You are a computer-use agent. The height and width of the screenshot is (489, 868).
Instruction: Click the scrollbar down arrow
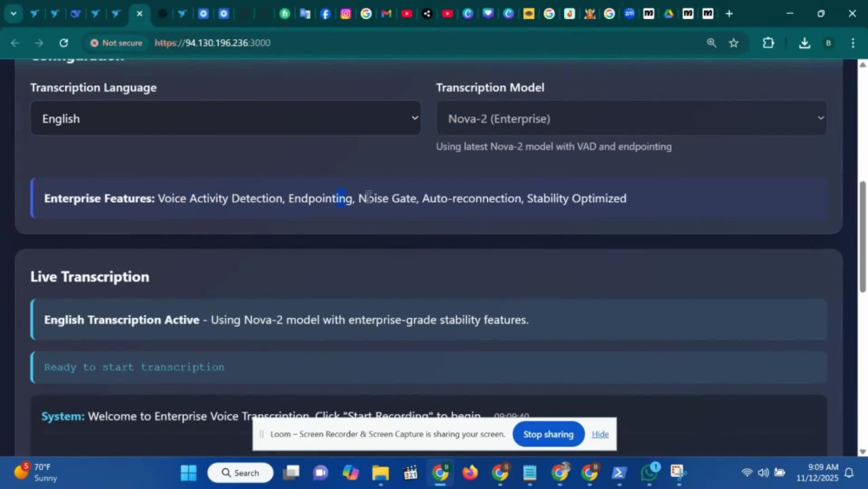click(862, 452)
